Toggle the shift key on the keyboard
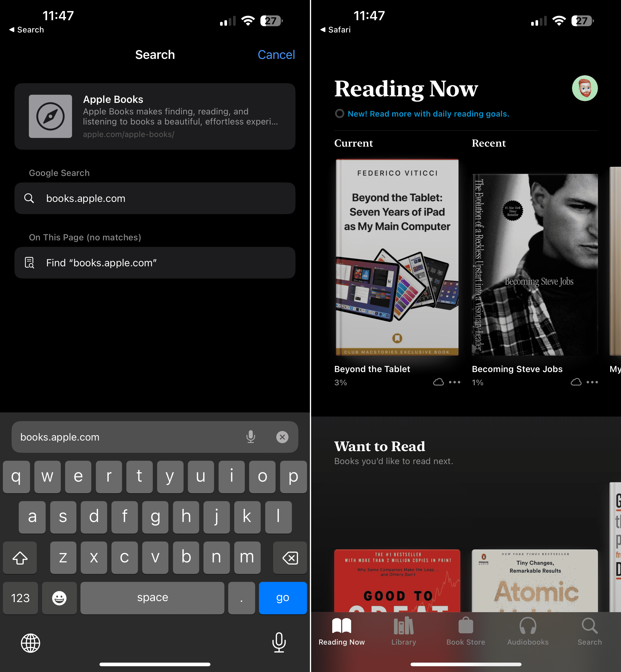Image resolution: width=621 pixels, height=672 pixels. pyautogui.click(x=20, y=558)
